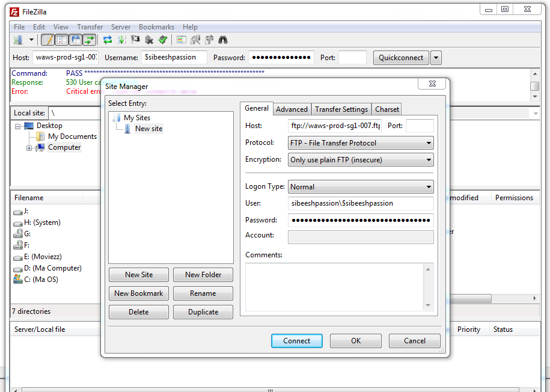Click the Site Manager Port field
550x392 pixels.
coord(420,126)
